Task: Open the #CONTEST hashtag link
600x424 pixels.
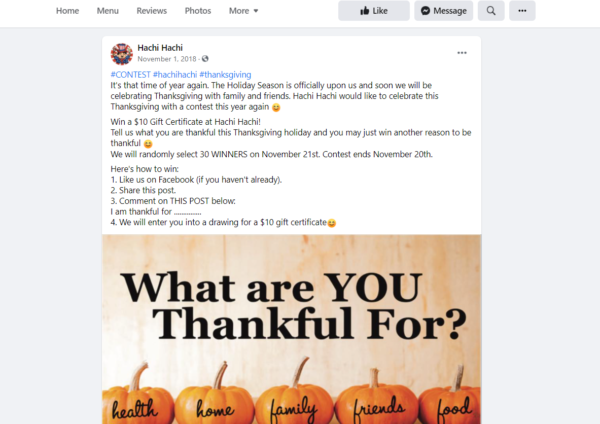Action: pyautogui.click(x=130, y=74)
